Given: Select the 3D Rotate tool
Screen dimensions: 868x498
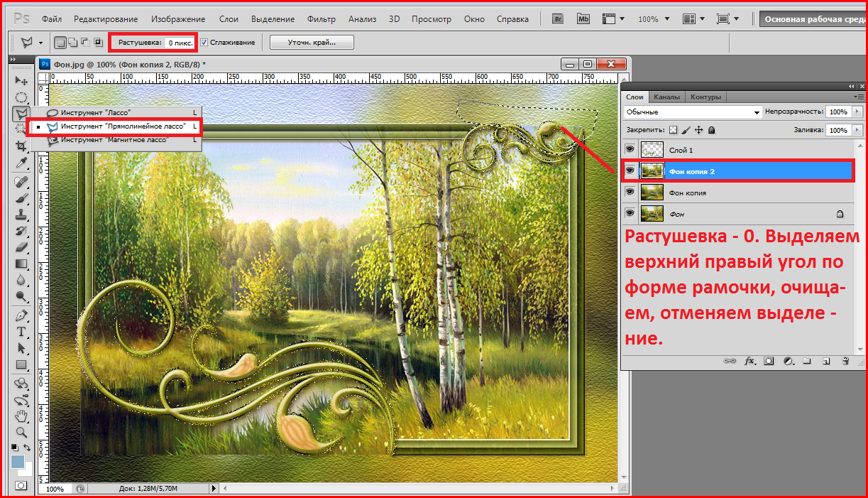Looking at the screenshot, I should click(x=21, y=384).
